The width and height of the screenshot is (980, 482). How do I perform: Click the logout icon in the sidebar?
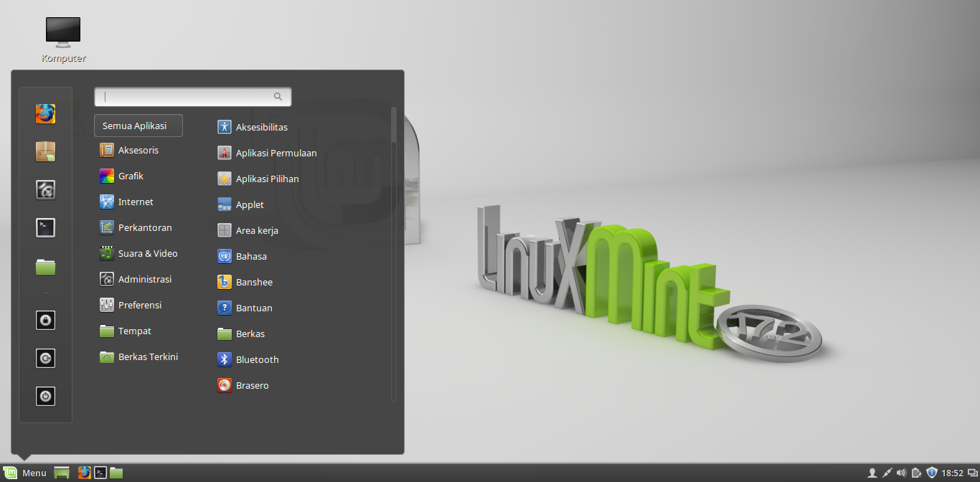[x=45, y=358]
